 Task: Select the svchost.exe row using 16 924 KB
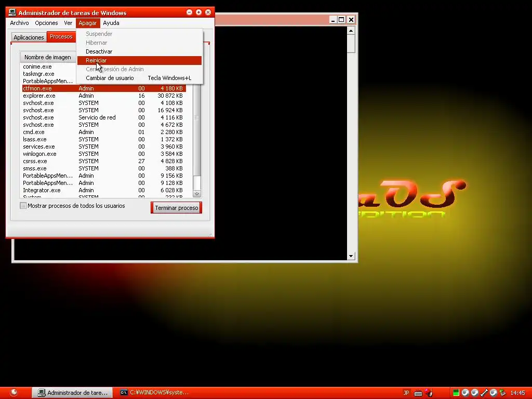click(x=104, y=110)
